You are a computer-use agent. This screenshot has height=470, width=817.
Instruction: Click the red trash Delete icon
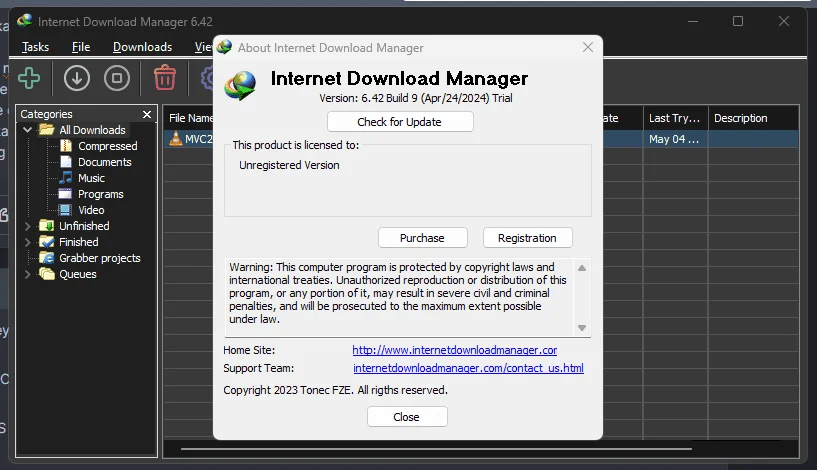pos(165,78)
